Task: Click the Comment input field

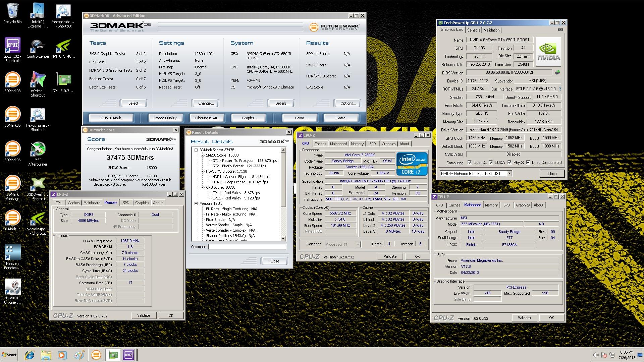Action: (x=247, y=247)
